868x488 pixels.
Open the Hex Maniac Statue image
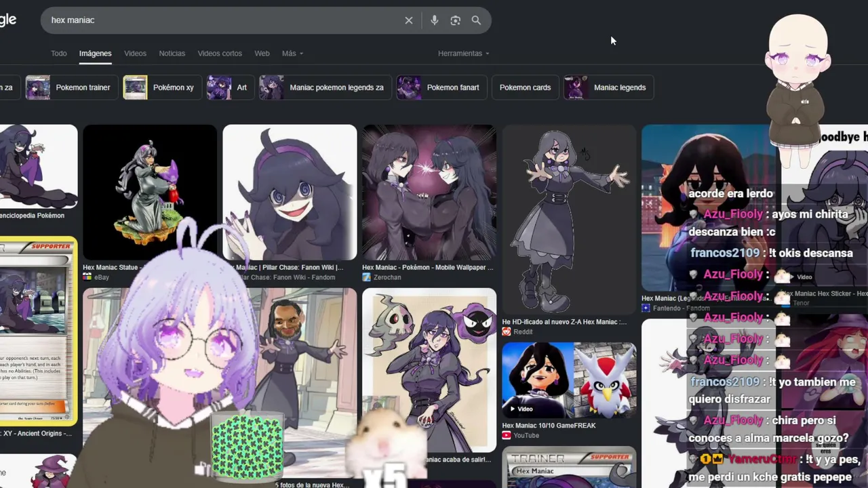click(150, 192)
